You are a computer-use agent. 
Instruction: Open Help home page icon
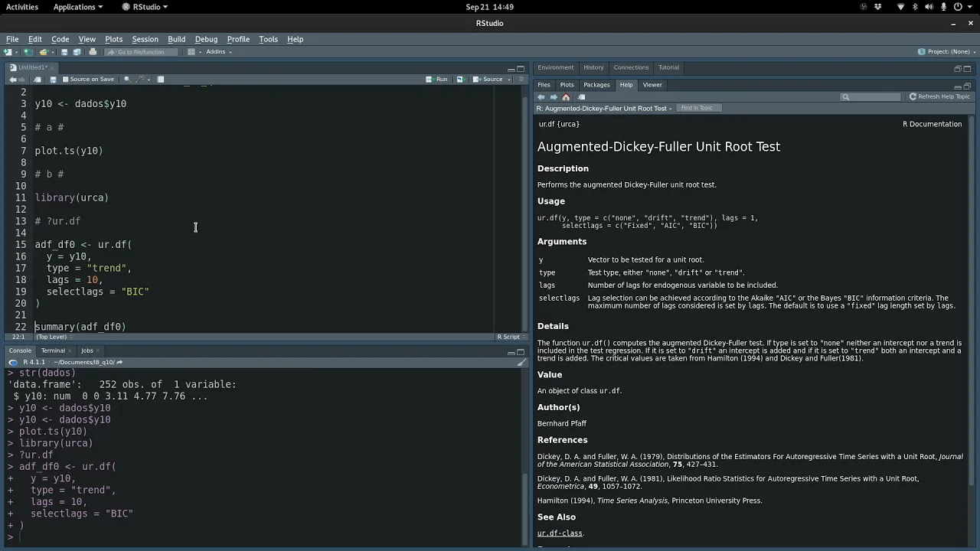point(566,97)
